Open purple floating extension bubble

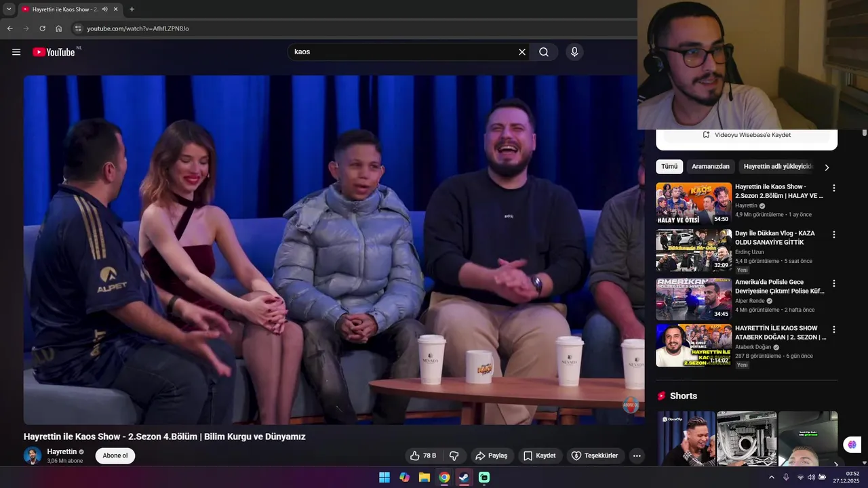[852, 445]
